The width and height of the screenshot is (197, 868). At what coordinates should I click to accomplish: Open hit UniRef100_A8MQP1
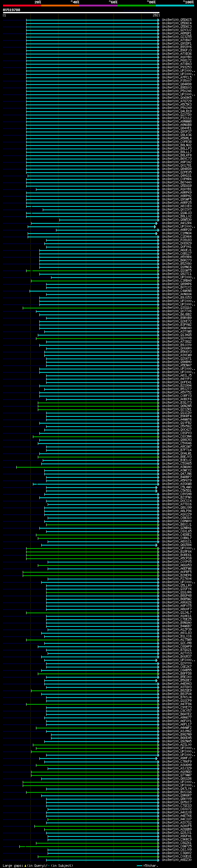tap(177, 33)
